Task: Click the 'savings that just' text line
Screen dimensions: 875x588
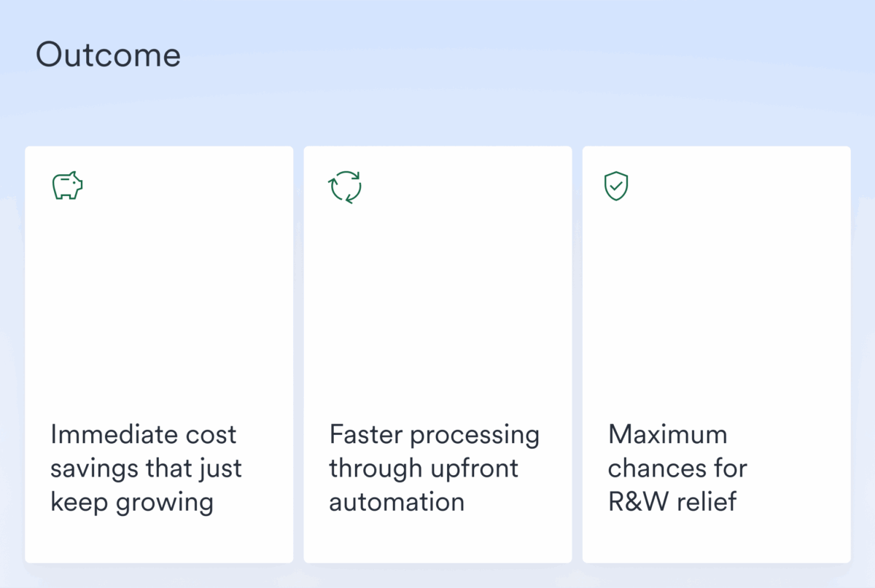Action: pos(146,468)
